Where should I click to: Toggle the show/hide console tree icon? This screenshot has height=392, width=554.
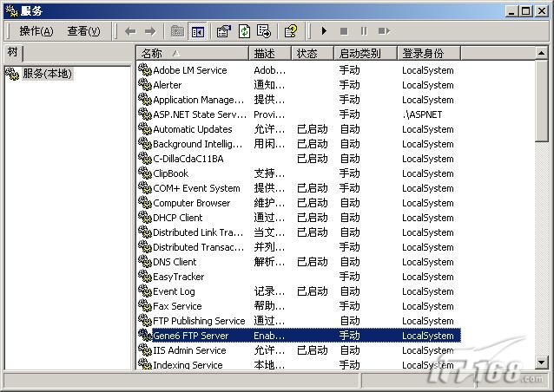pos(197,31)
